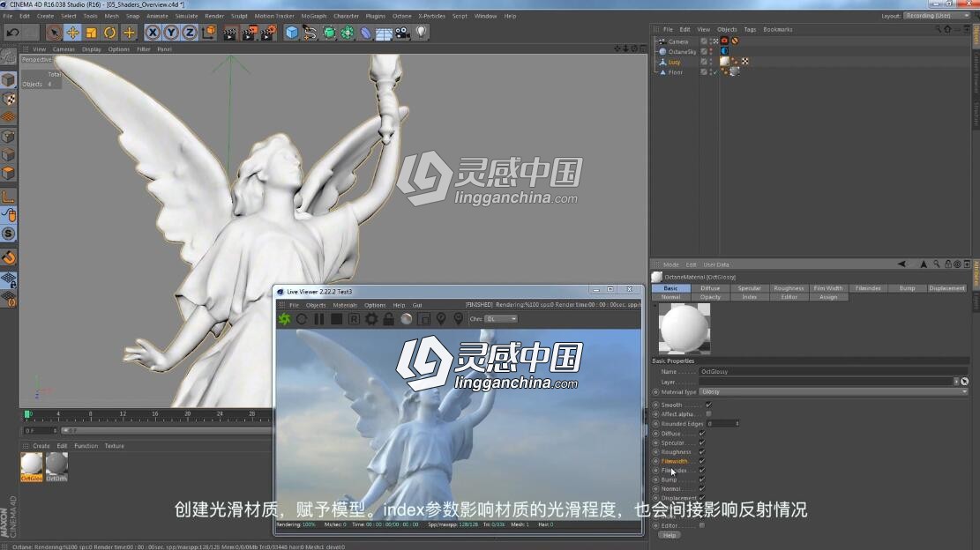
Task: Click the Name input field OctGlossy
Action: tap(834, 371)
